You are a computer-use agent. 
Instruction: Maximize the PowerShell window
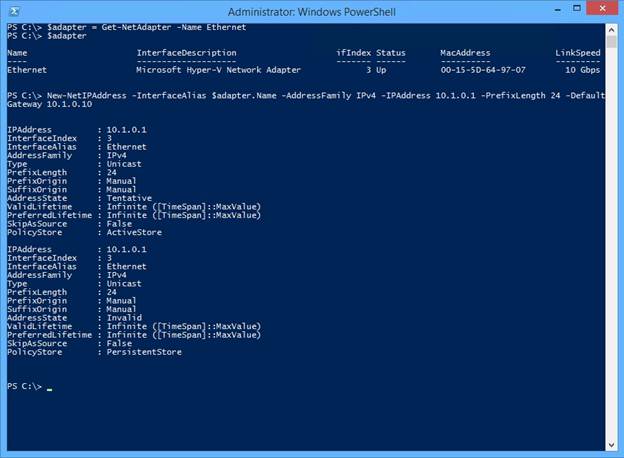click(x=577, y=8)
